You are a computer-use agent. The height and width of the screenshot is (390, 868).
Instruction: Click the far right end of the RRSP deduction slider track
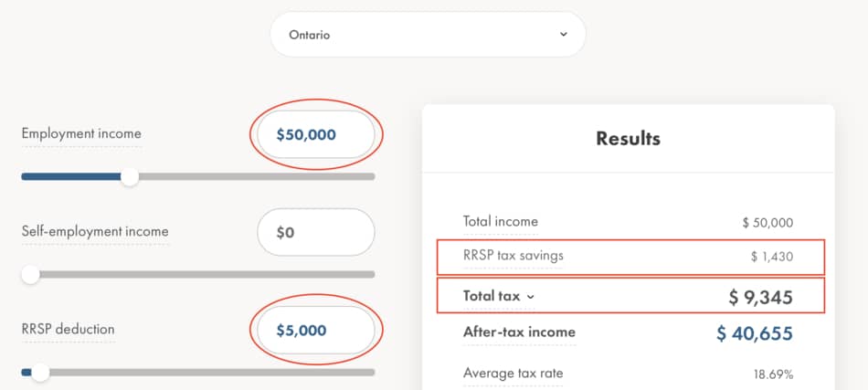click(369, 372)
